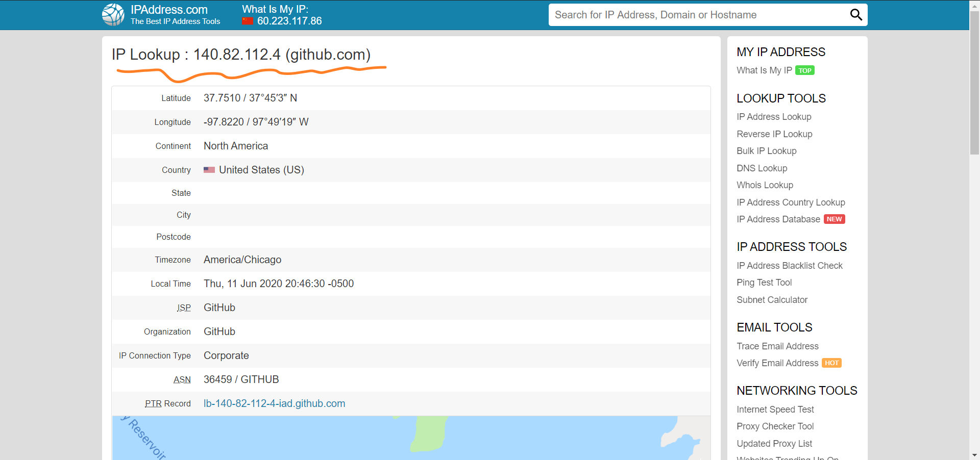This screenshot has height=460, width=980.
Task: Open the Ping Test Tool
Action: [x=764, y=283]
